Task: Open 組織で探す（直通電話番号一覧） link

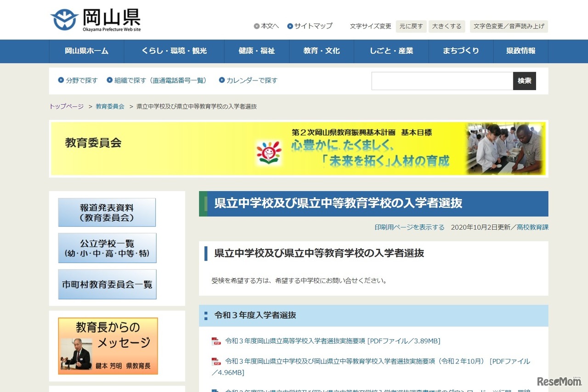Action: [161, 80]
